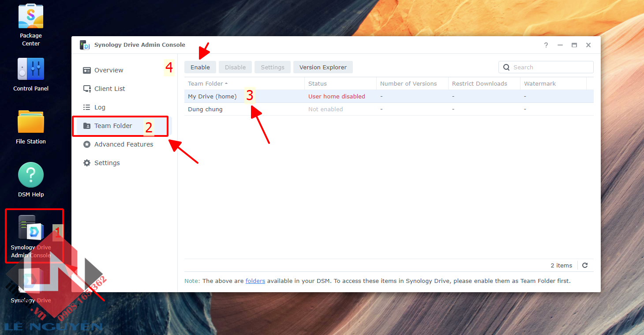Click the Watermark column header
Screen dimensions: 644x335
(x=554, y=83)
